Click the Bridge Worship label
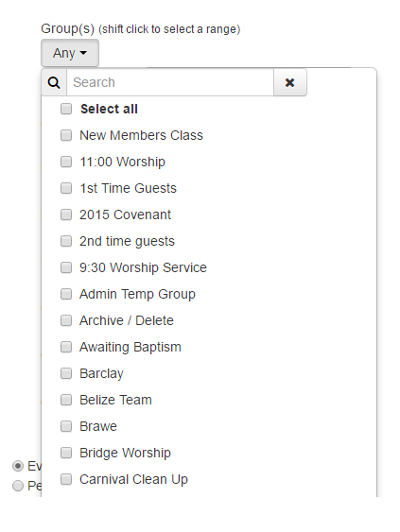 [x=126, y=453]
